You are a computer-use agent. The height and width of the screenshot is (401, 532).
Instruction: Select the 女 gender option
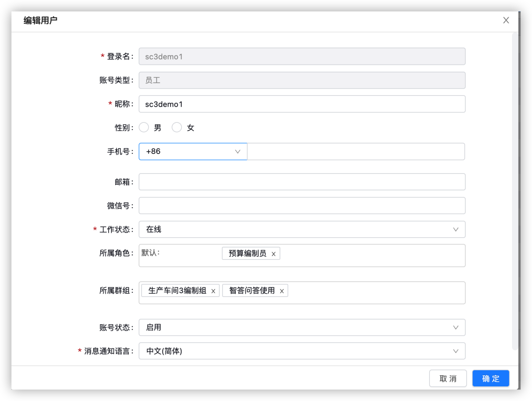[177, 127]
